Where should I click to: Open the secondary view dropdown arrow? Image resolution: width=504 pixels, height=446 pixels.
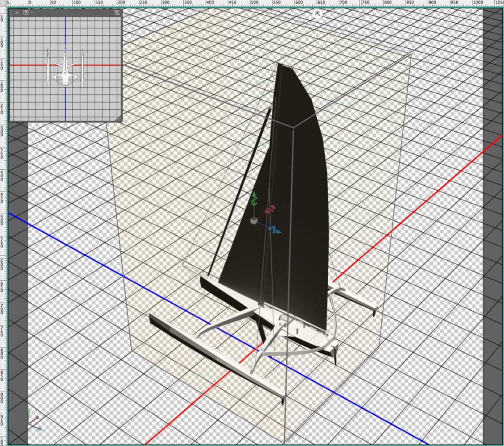tap(32, 13)
